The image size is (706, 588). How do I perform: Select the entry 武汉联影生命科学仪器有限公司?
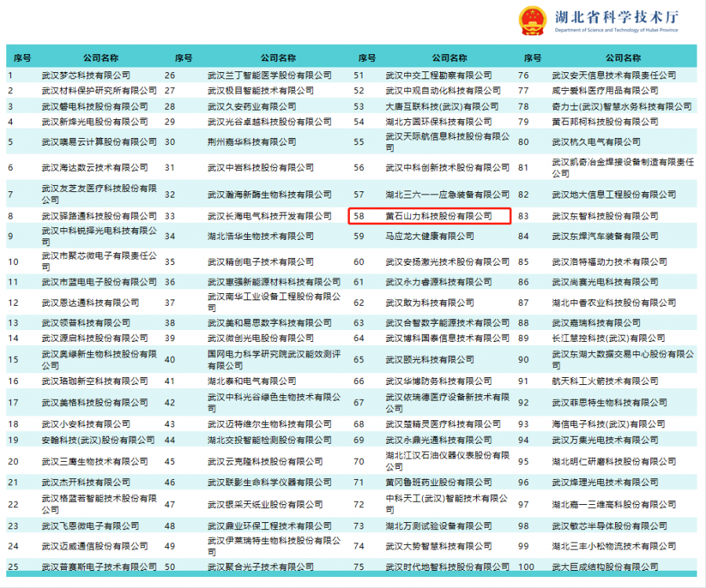[269, 482]
